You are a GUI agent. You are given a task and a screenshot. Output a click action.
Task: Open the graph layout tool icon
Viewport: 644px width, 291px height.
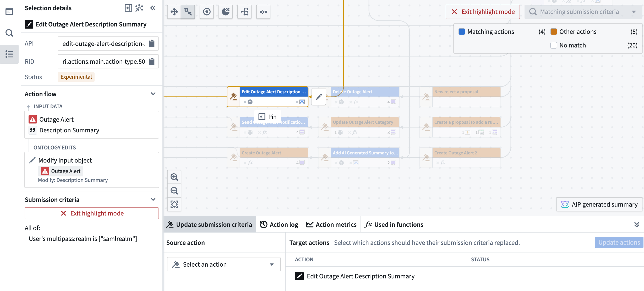pyautogui.click(x=244, y=12)
